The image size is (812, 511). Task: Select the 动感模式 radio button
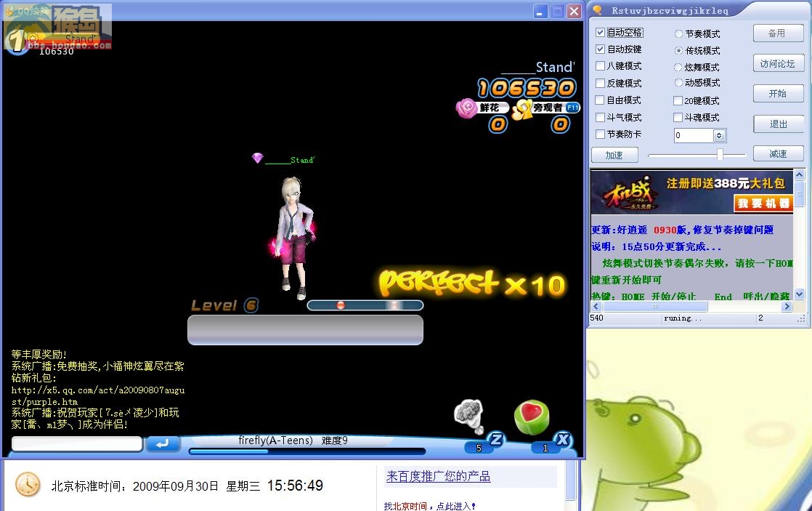coord(678,82)
